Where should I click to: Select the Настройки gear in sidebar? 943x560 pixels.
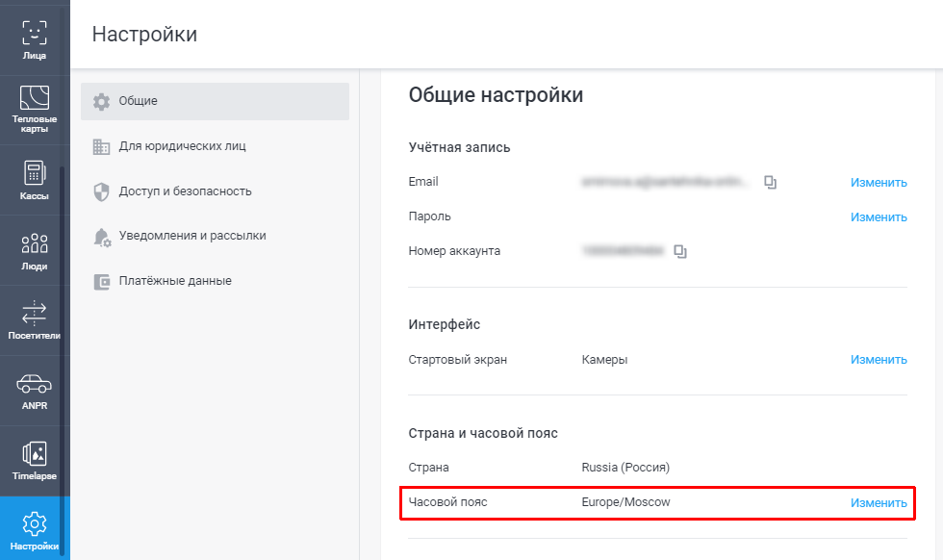point(35,528)
